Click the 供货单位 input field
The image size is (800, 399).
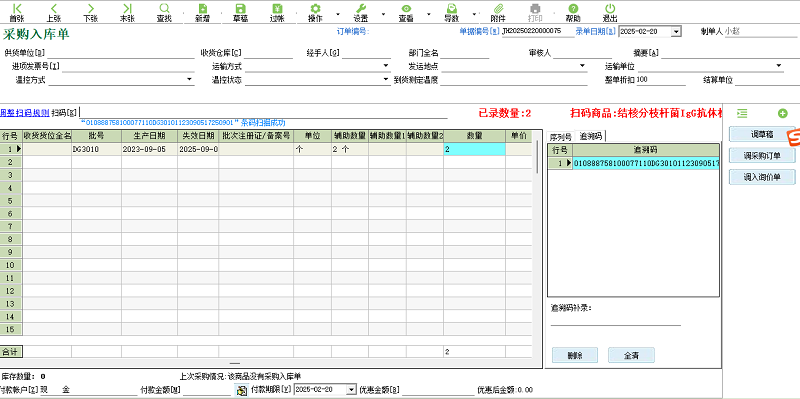(x=121, y=53)
